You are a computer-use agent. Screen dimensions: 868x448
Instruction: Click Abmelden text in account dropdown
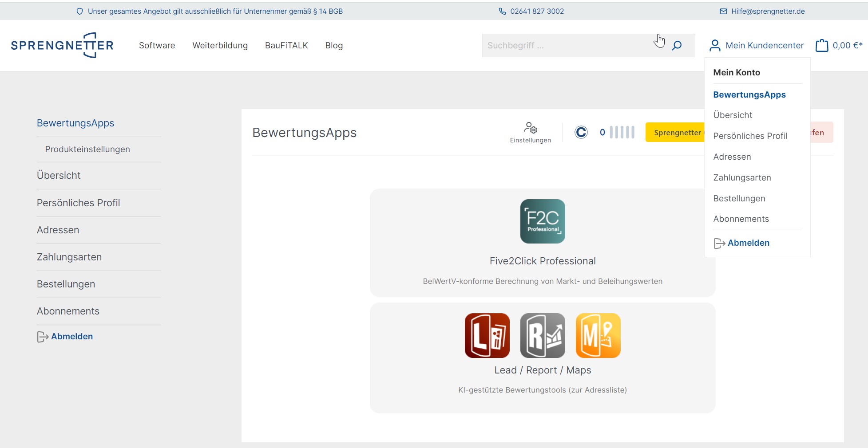click(749, 243)
